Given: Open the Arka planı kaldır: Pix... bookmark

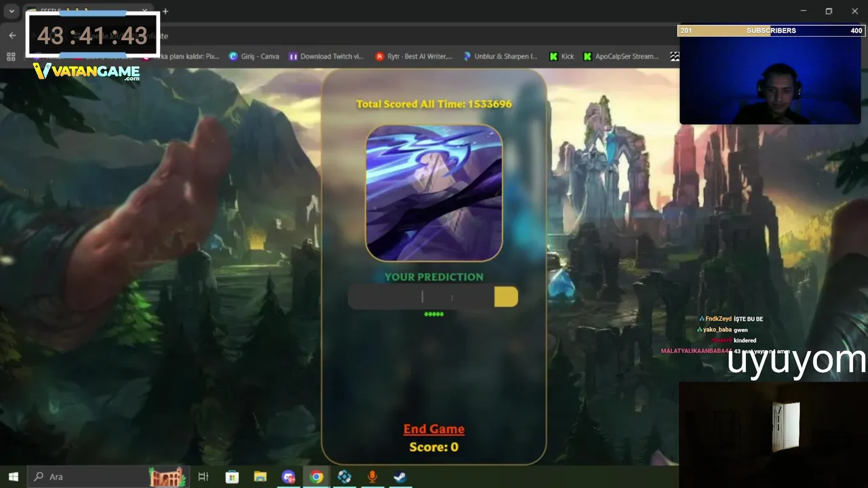Looking at the screenshot, I should [x=182, y=56].
